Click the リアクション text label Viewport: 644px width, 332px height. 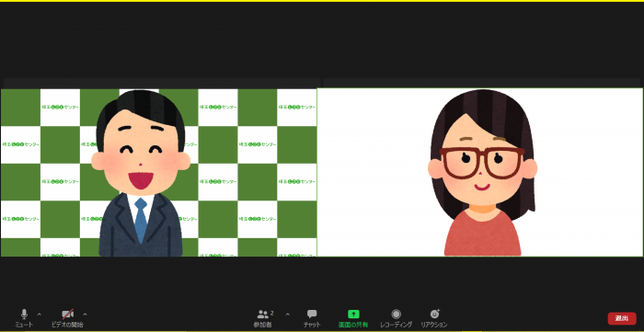click(x=433, y=325)
